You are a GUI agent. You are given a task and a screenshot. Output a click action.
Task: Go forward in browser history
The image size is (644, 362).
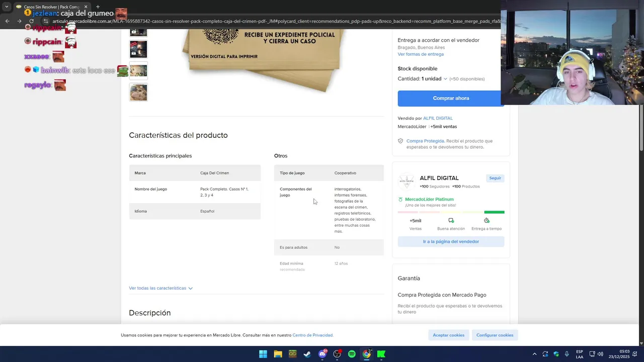pyautogui.click(x=19, y=21)
